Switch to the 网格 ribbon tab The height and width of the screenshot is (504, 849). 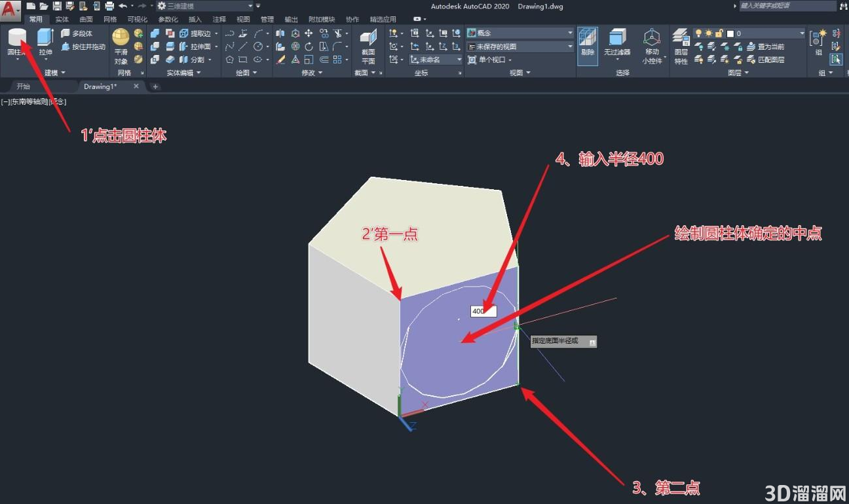click(110, 20)
